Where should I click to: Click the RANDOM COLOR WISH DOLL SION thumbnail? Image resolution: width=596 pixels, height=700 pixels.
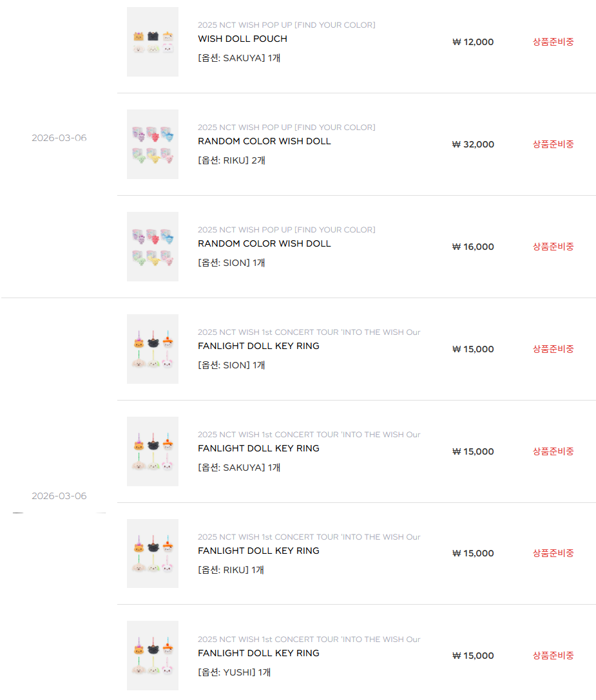tap(153, 247)
